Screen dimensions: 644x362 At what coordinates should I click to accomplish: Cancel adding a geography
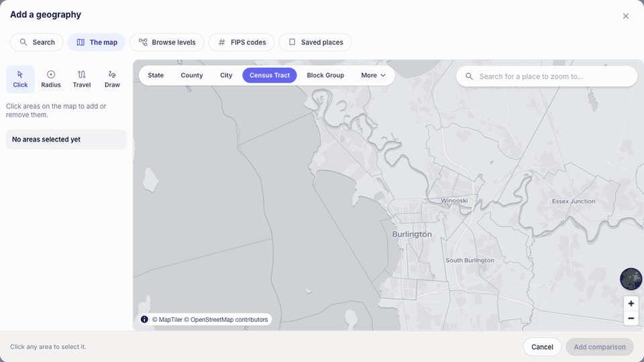[542, 347]
